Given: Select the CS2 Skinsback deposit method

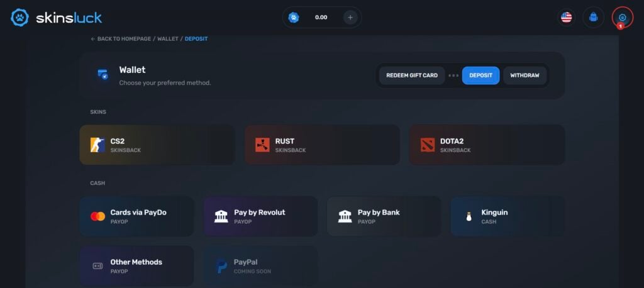Looking at the screenshot, I should pyautogui.click(x=157, y=145).
